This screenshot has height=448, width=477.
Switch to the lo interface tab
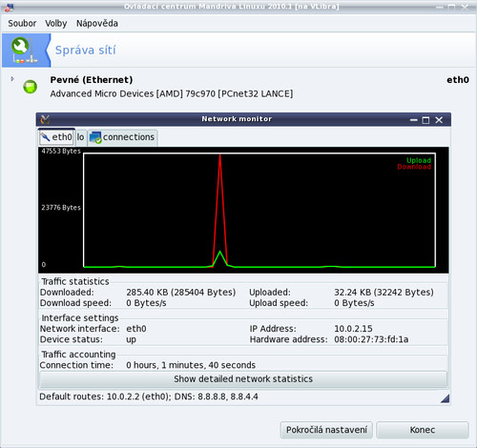[x=80, y=137]
